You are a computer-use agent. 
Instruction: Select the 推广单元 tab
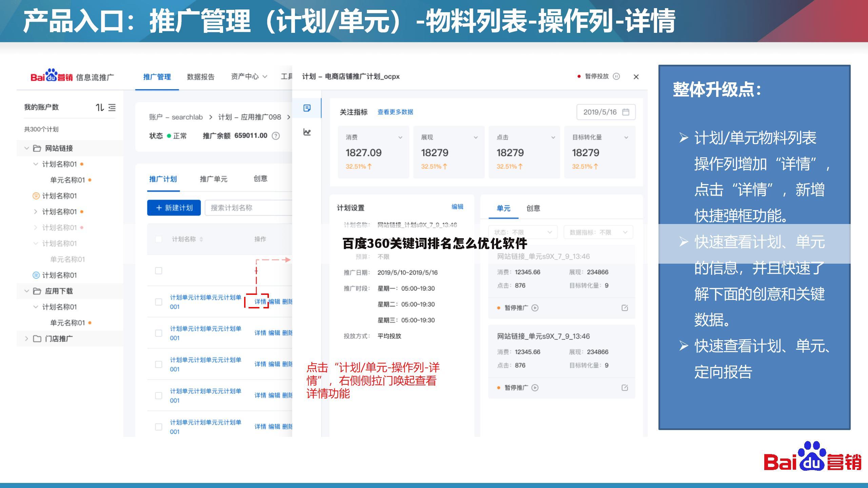tap(214, 179)
